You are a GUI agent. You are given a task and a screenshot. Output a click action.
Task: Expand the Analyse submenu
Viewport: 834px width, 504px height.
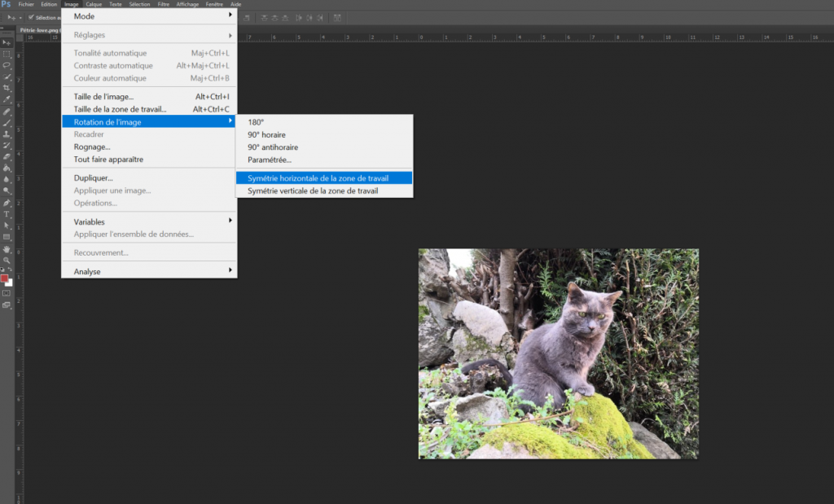click(150, 271)
